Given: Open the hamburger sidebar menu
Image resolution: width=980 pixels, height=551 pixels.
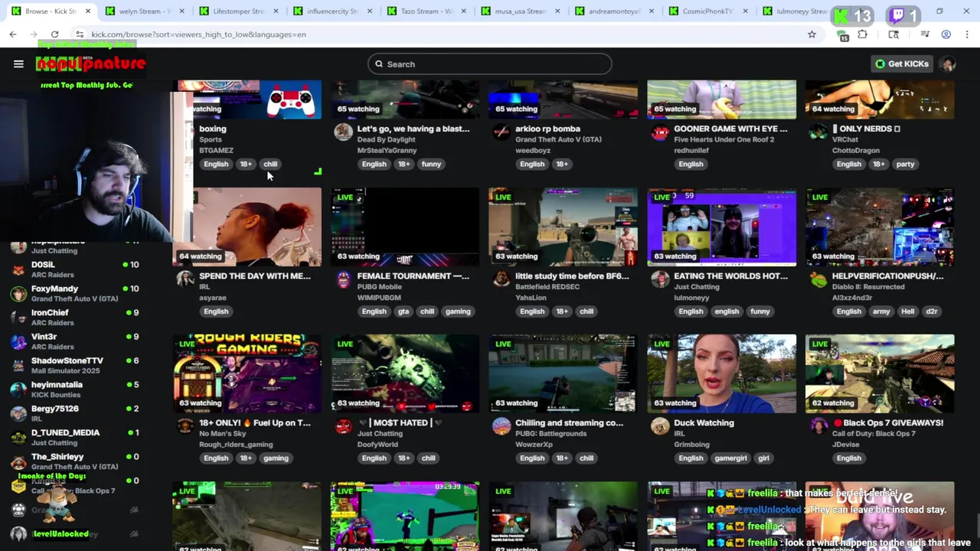Looking at the screenshot, I should [x=18, y=64].
